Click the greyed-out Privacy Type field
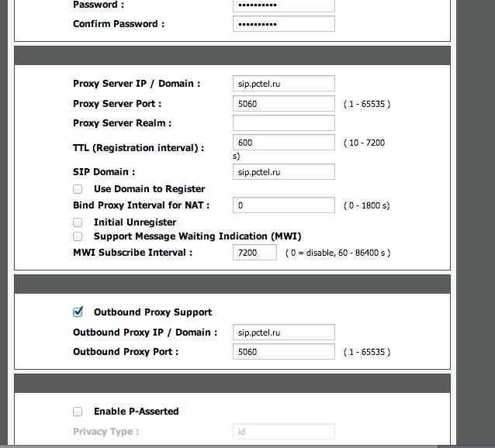Viewport: 495px width, 448px height. [x=283, y=432]
